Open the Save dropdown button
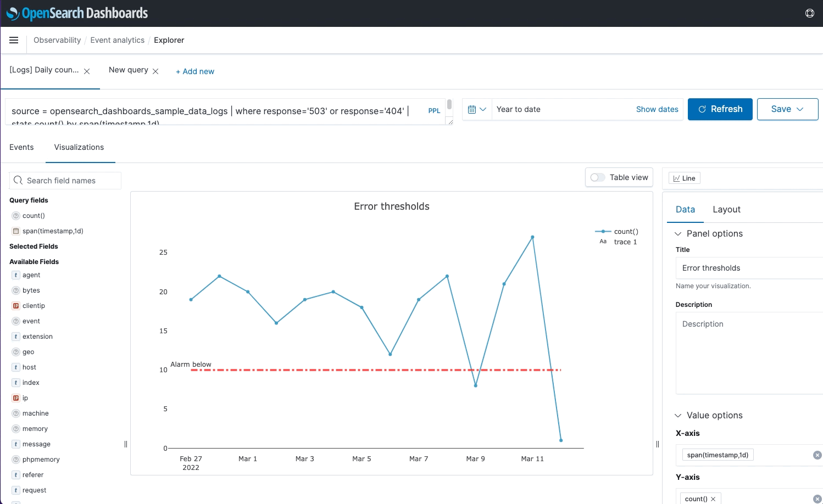The width and height of the screenshot is (823, 504). click(x=787, y=109)
